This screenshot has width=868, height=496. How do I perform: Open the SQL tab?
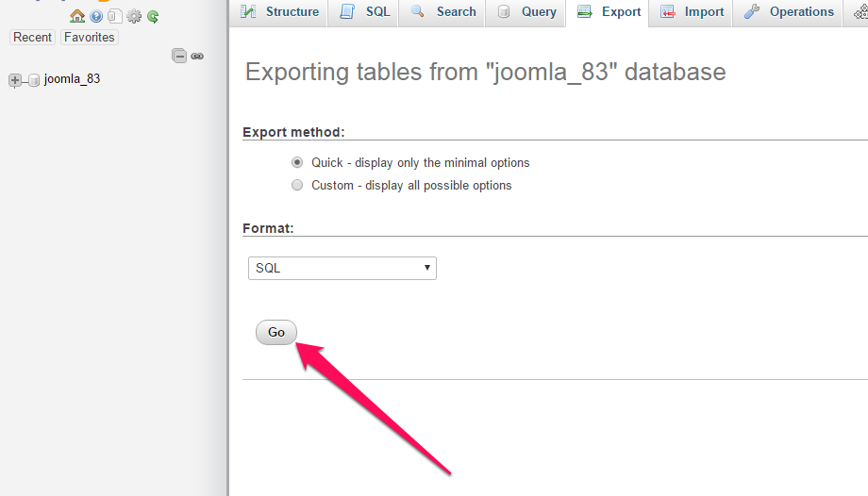tap(365, 12)
